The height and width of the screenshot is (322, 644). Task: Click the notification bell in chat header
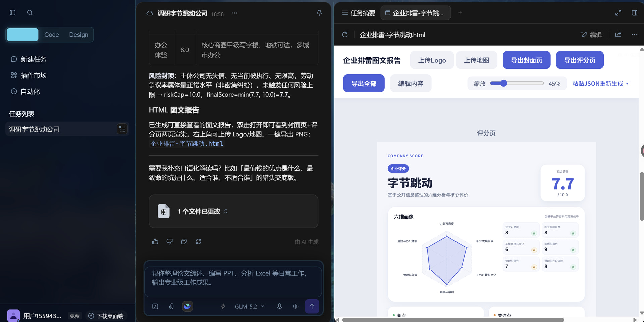(x=319, y=13)
